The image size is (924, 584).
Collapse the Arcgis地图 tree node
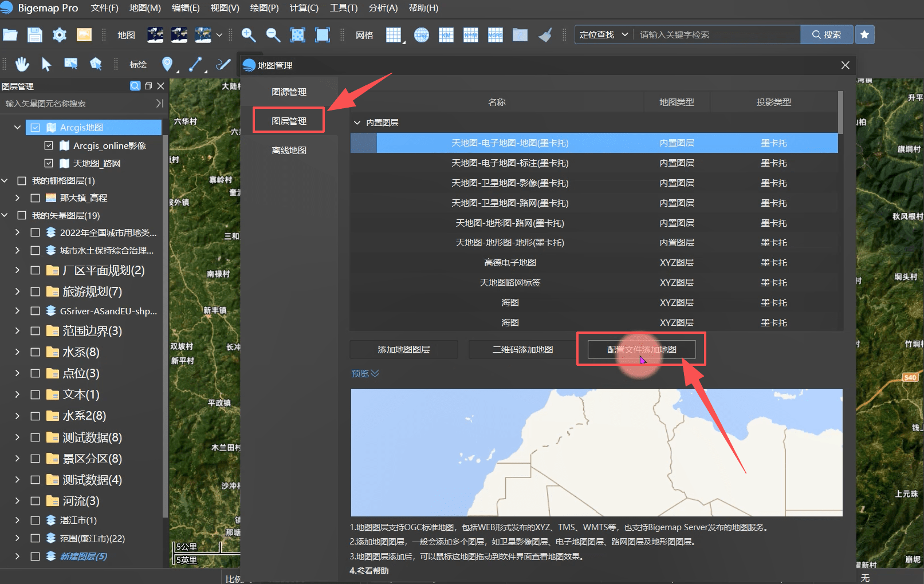[17, 128]
